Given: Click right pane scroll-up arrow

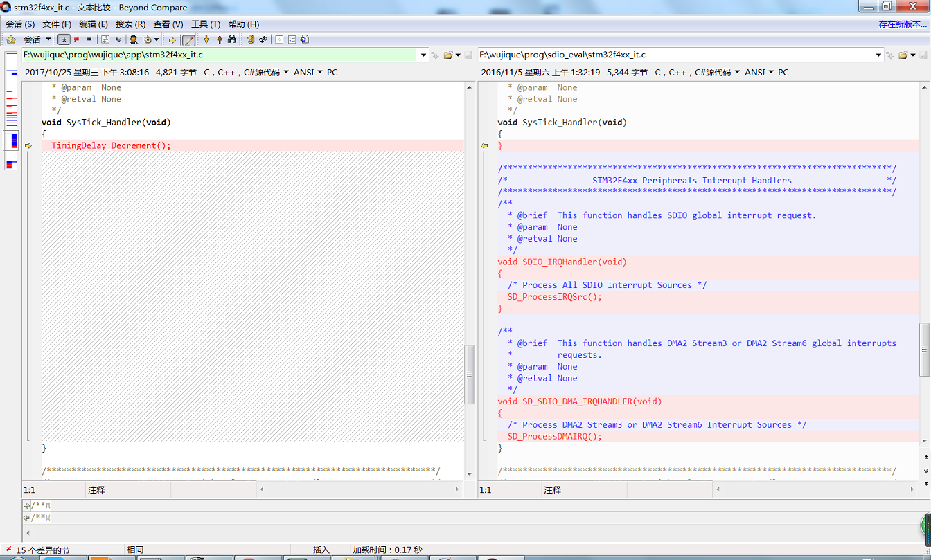Looking at the screenshot, I should pyautogui.click(x=925, y=87).
